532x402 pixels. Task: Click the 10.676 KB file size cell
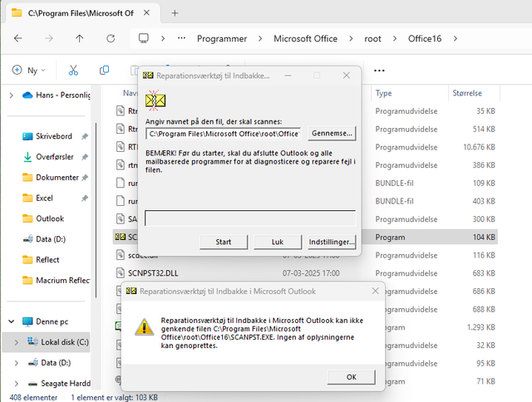[479, 147]
